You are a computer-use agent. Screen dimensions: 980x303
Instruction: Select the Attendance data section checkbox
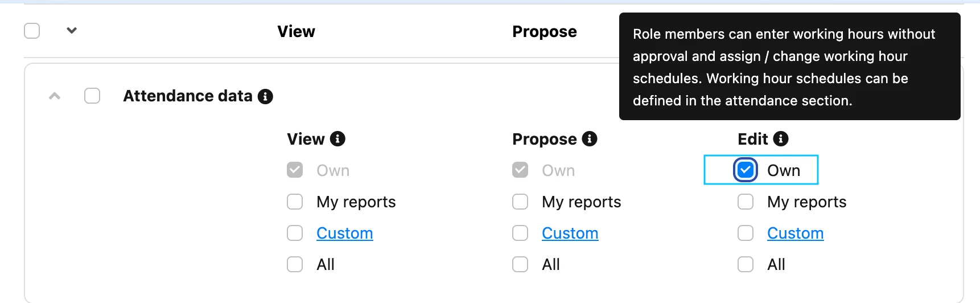[92, 96]
